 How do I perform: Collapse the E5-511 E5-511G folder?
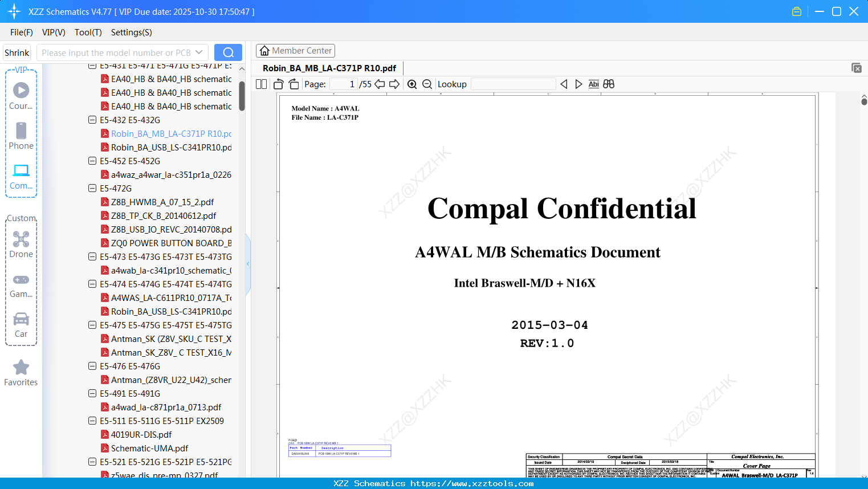92,421
